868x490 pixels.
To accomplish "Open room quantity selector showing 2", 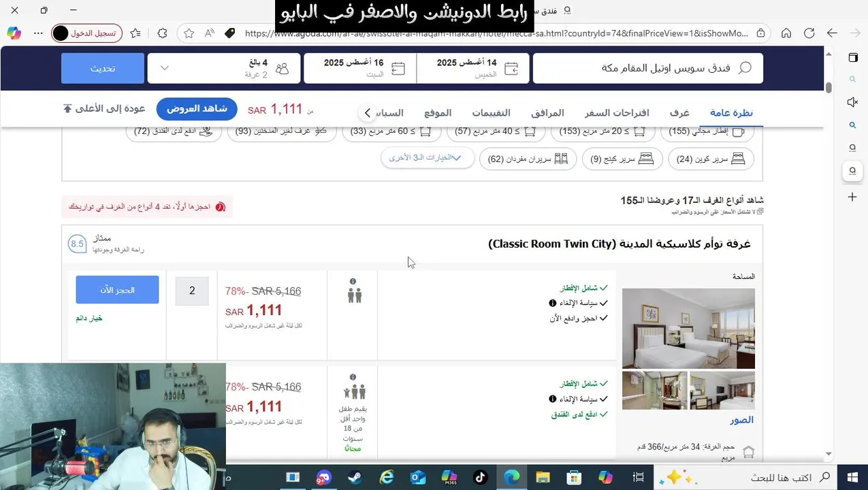I will pos(192,291).
